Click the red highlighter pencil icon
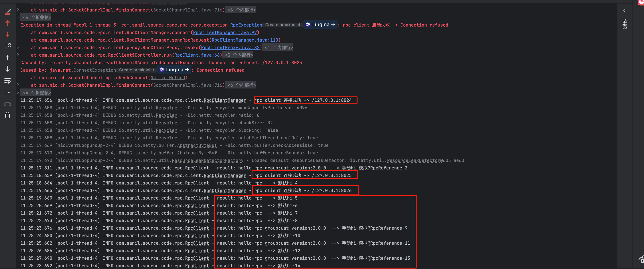The height and width of the screenshot is (269, 644). click(x=8, y=12)
